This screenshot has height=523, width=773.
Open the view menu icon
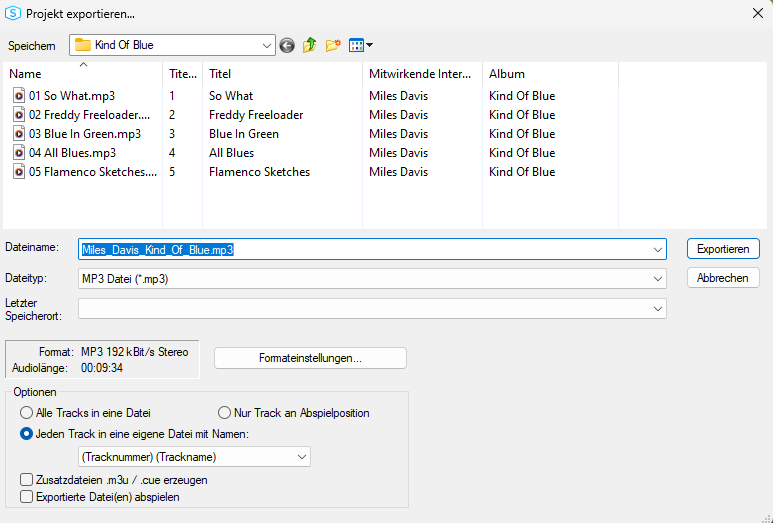coord(356,45)
